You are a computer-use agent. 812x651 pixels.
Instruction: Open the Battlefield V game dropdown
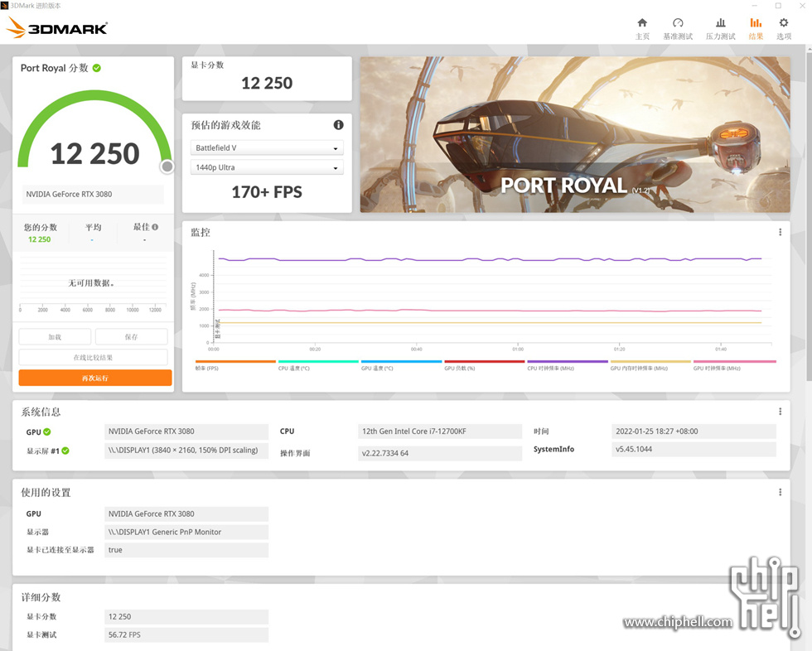pos(267,148)
